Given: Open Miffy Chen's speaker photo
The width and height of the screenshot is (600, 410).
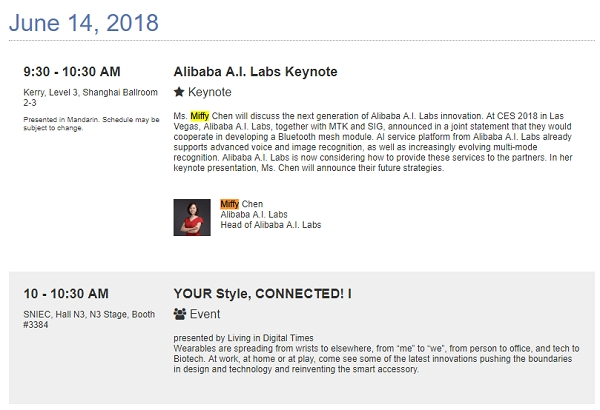Looking at the screenshot, I should [192, 217].
